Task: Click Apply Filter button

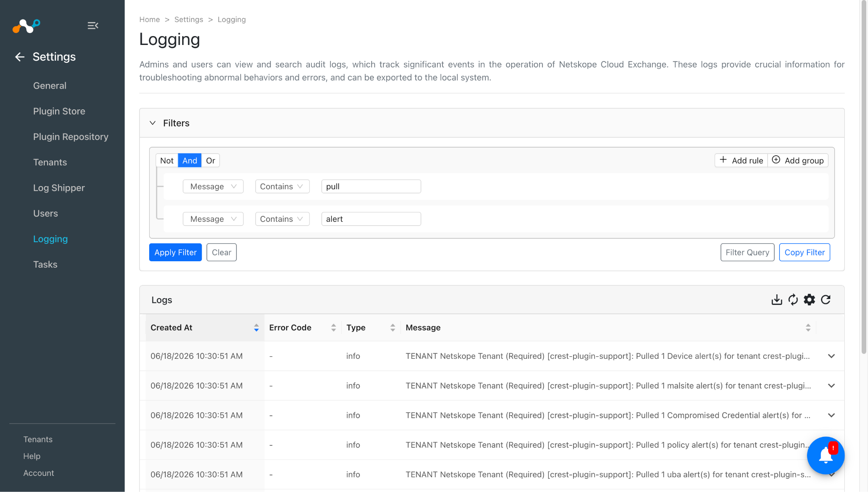Action: (x=175, y=252)
